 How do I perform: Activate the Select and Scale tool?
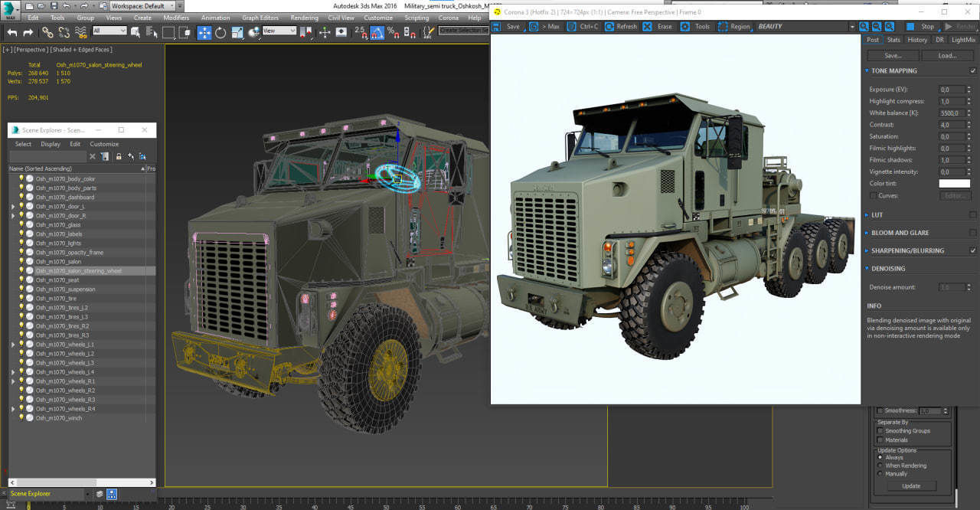pyautogui.click(x=237, y=32)
